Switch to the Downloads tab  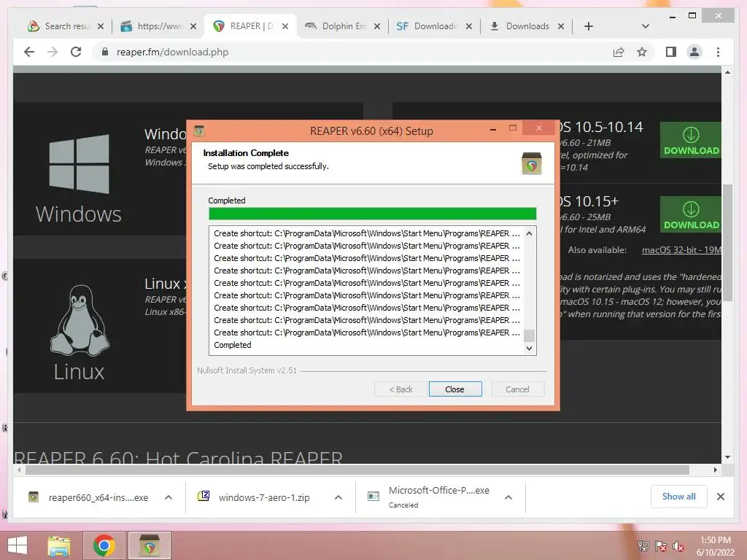[527, 26]
